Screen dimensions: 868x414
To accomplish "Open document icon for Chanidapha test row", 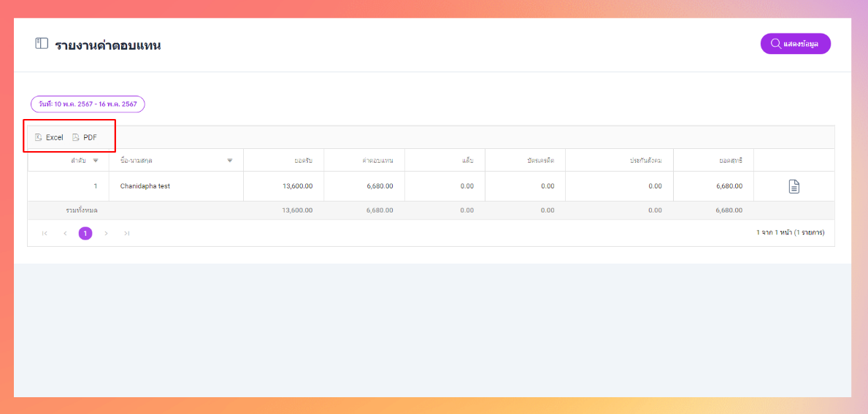I will pyautogui.click(x=794, y=186).
